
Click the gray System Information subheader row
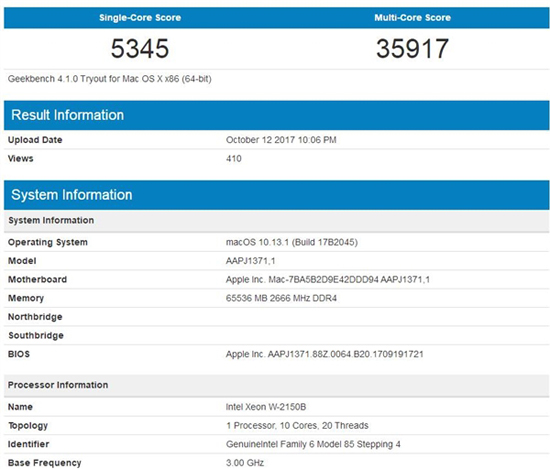pyautogui.click(x=277, y=221)
